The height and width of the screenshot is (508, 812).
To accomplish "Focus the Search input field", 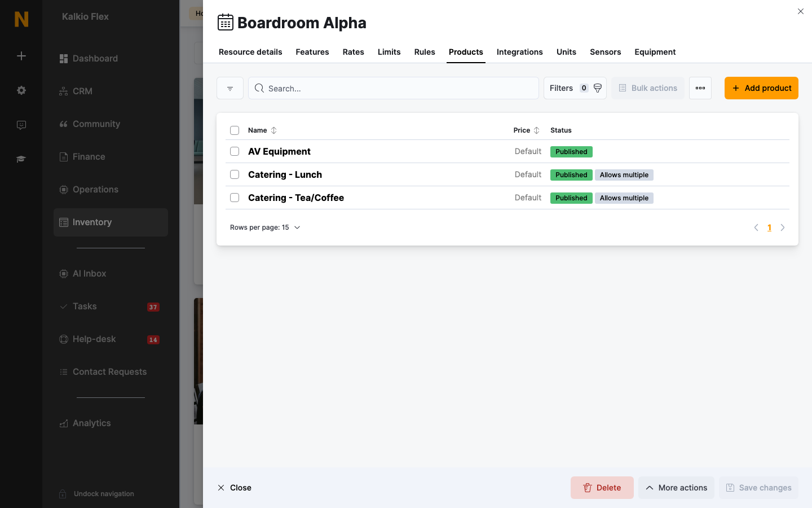I will point(394,88).
